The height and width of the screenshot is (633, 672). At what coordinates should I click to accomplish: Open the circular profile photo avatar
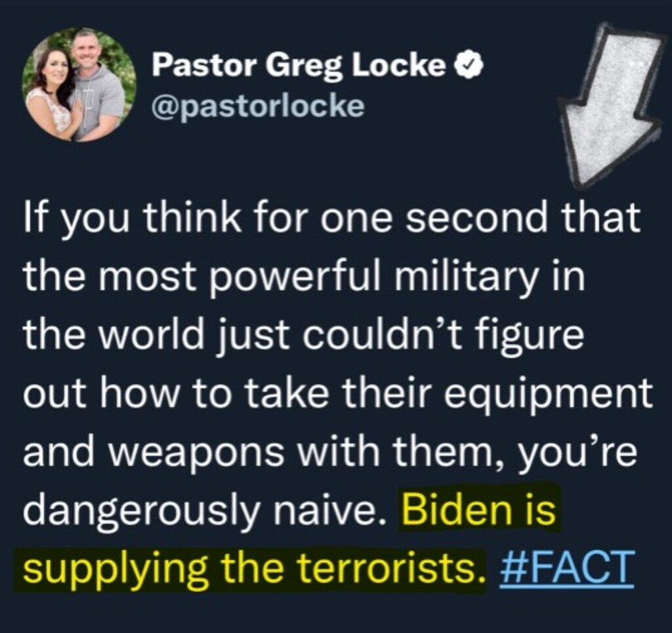tap(79, 84)
